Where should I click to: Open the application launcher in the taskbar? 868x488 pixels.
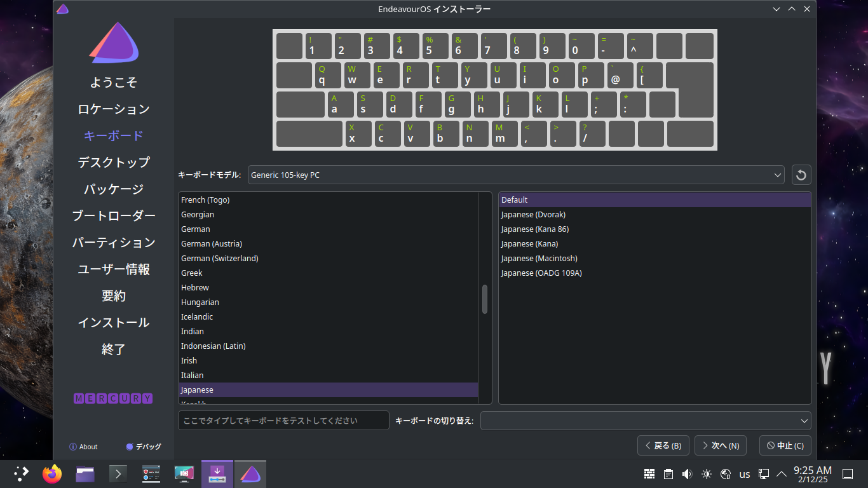coord(22,473)
